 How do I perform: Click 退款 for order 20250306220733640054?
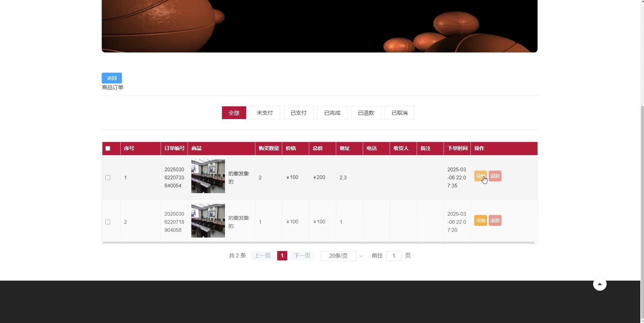click(x=495, y=176)
